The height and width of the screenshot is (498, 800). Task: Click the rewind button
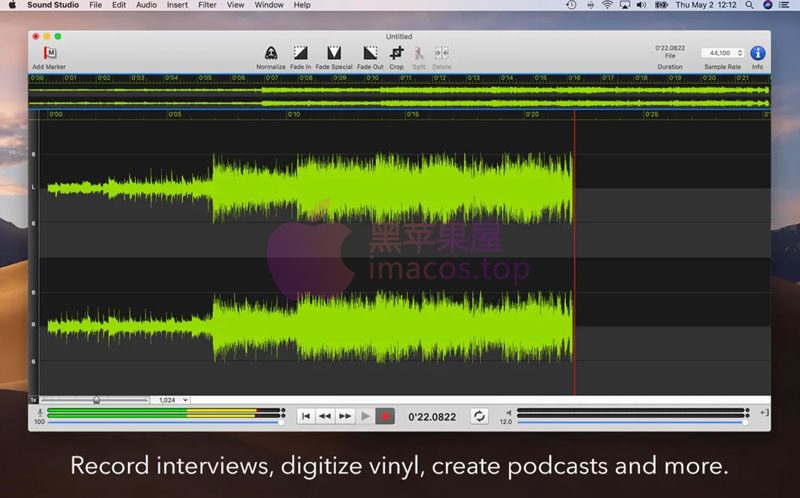[x=325, y=416]
